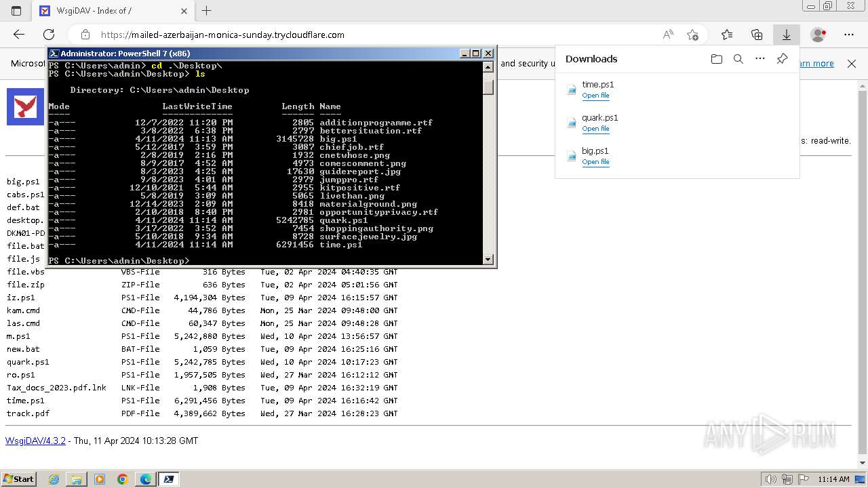This screenshot has height=488, width=868.
Task: Open a new tab with plus
Action: tap(207, 11)
